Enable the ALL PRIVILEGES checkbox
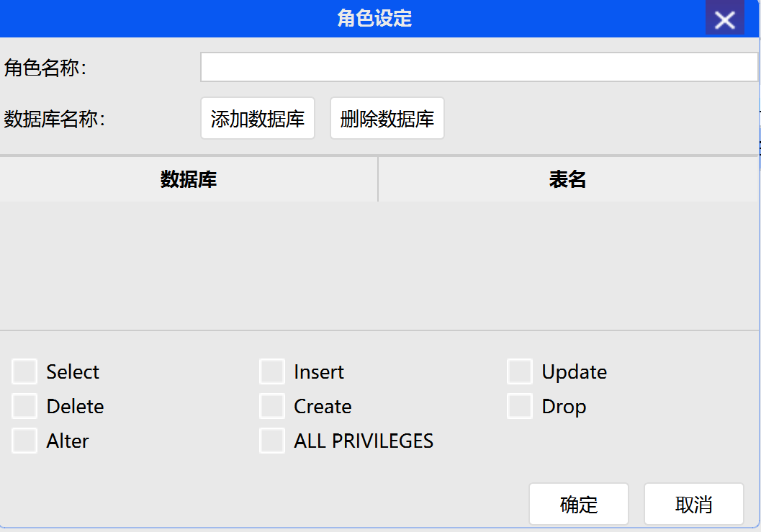The width and height of the screenshot is (761, 532). [272, 441]
